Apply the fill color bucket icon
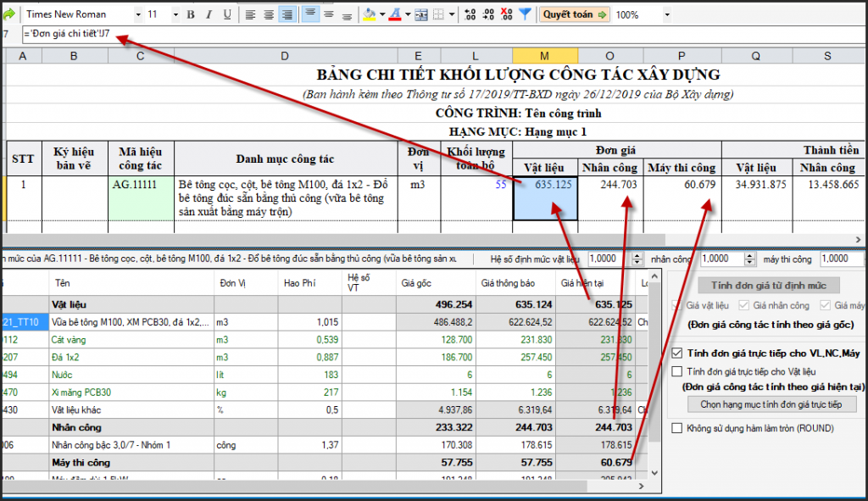 point(370,14)
